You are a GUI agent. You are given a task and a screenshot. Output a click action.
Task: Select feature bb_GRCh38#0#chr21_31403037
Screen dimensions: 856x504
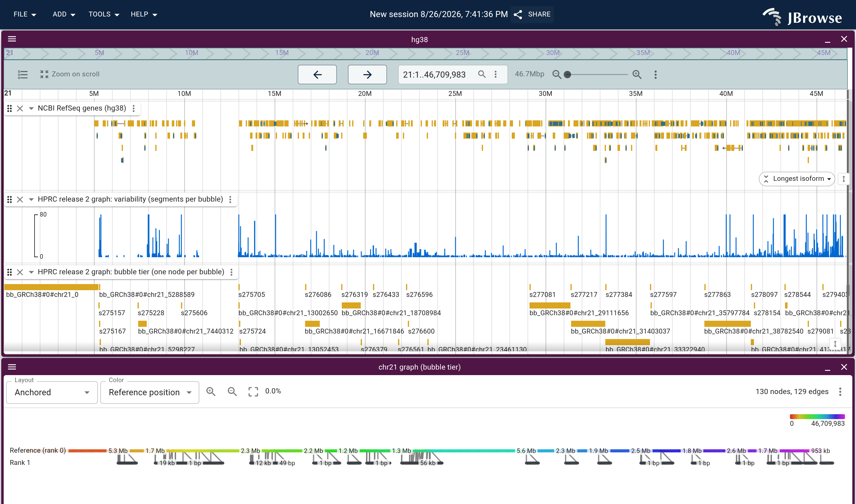click(x=588, y=324)
